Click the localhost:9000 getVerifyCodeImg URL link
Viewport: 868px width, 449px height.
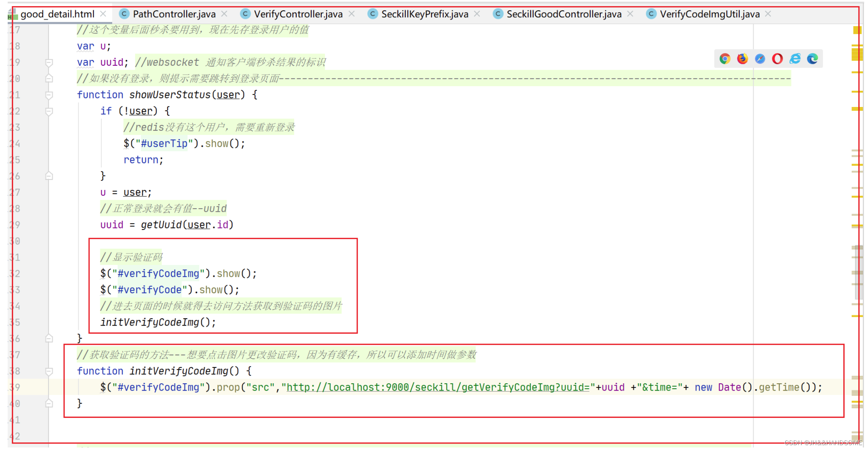[438, 387]
